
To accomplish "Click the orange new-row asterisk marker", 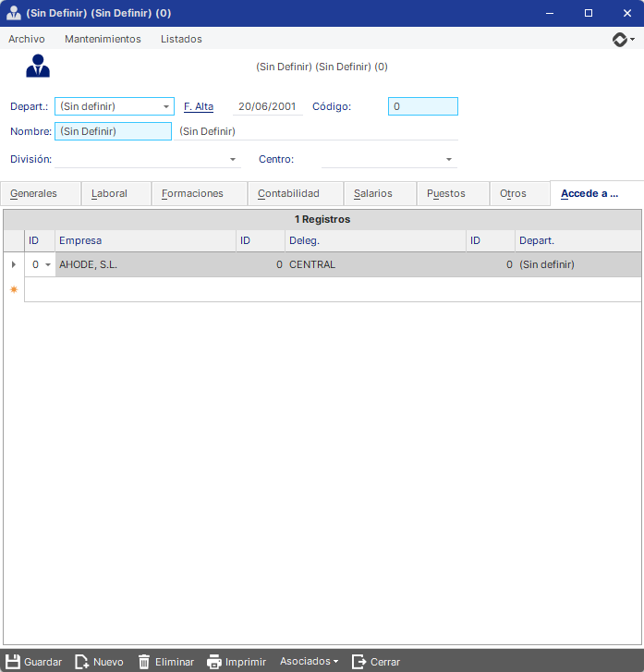I will tap(14, 289).
